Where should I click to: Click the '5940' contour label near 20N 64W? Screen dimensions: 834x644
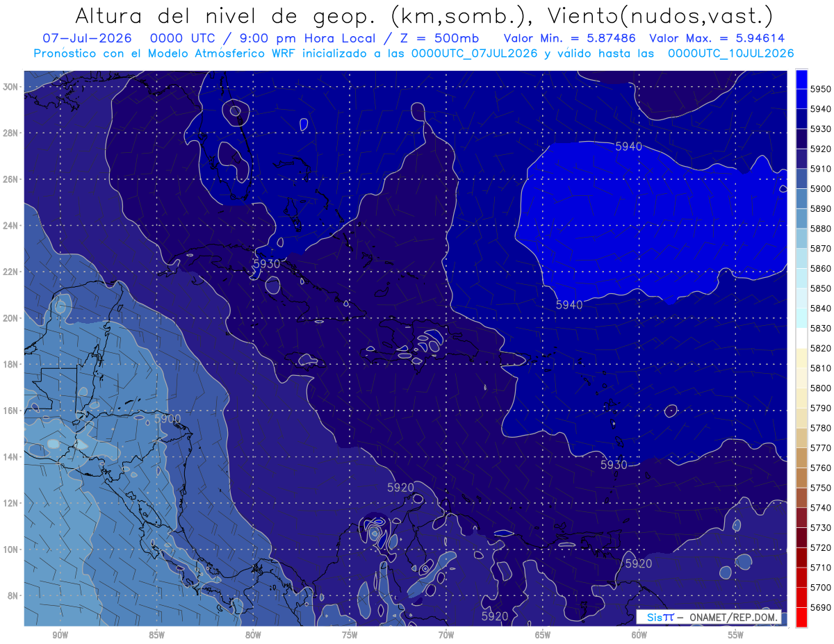click(x=569, y=304)
